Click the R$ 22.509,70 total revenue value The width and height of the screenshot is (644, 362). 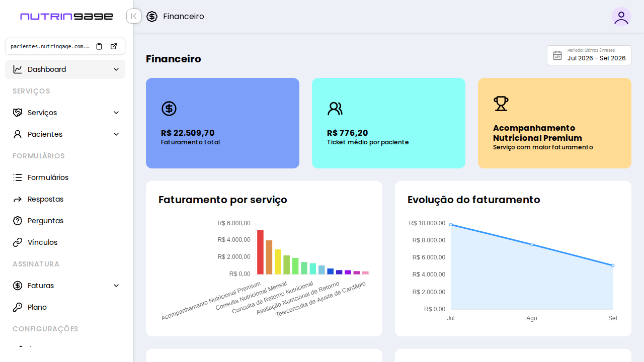click(x=188, y=133)
